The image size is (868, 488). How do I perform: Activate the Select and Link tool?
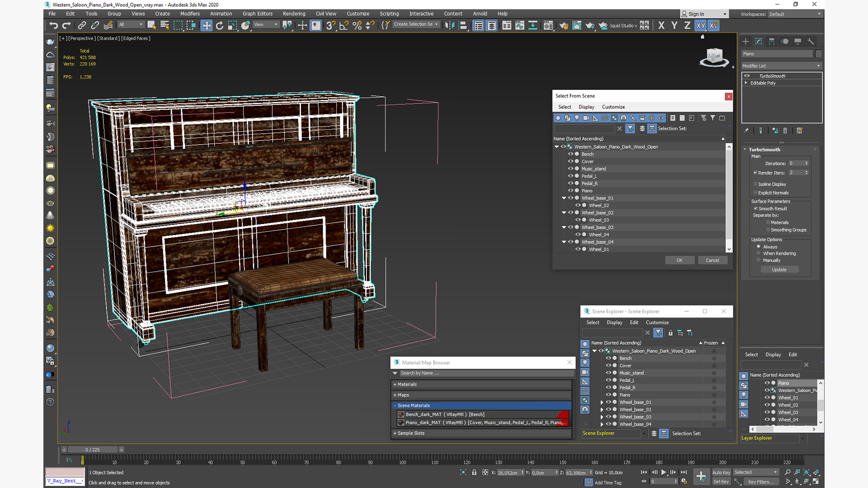(82, 25)
